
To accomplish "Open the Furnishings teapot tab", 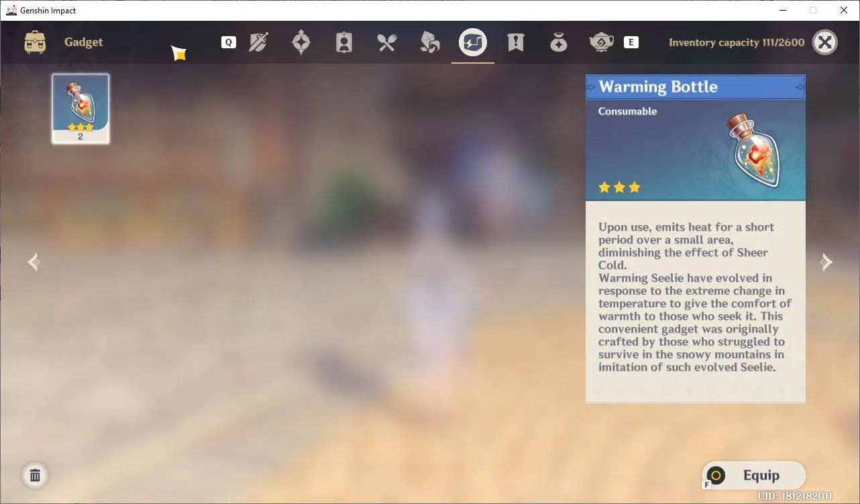I will [602, 42].
